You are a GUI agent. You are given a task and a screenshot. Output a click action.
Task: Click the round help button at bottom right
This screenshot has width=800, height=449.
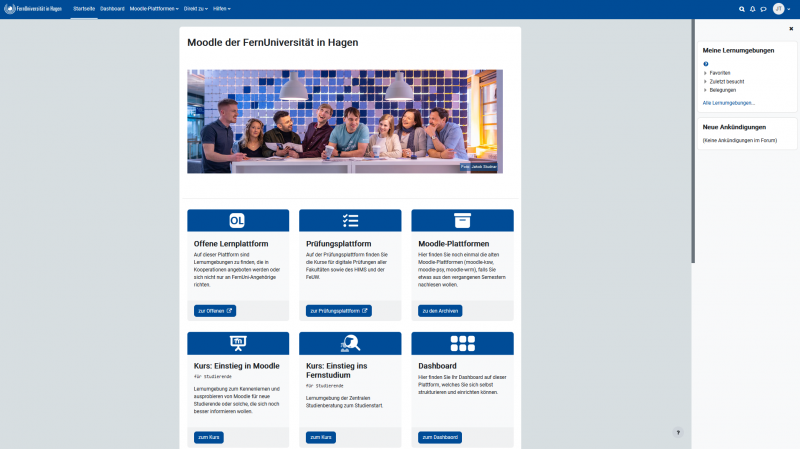pos(678,433)
